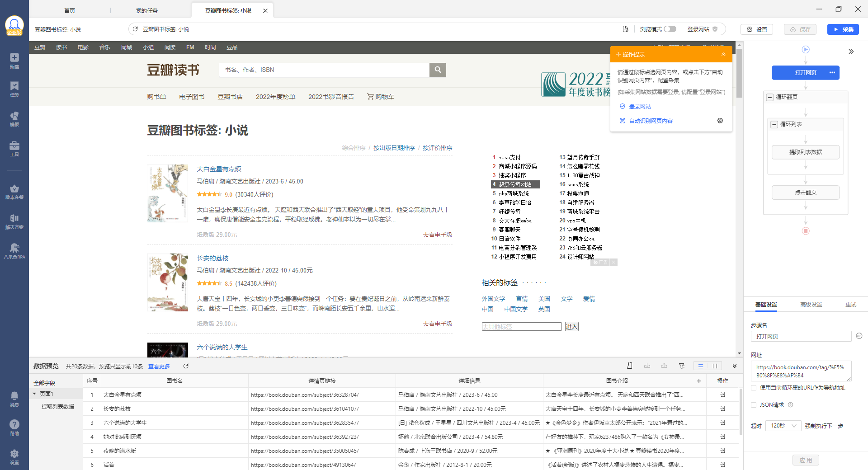Screen dimensions: 868x470
Task: Collapse the 操作提示 panel
Action: click(723, 54)
